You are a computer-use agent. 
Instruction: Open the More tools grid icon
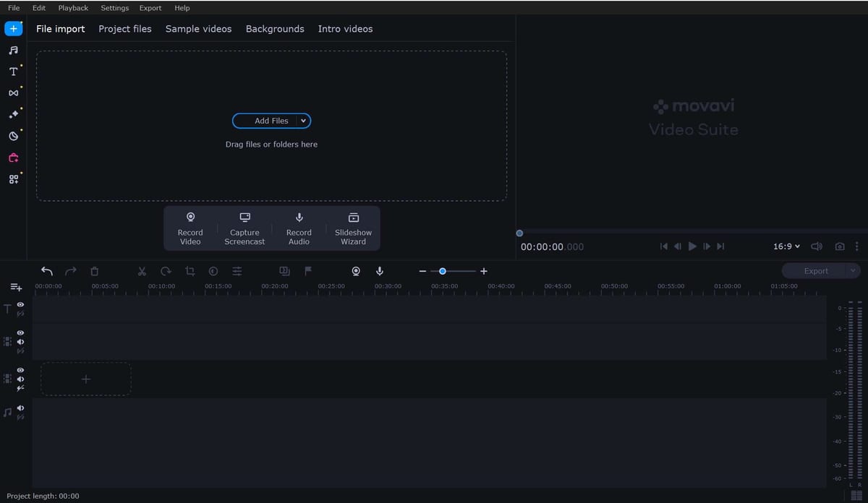tap(13, 179)
